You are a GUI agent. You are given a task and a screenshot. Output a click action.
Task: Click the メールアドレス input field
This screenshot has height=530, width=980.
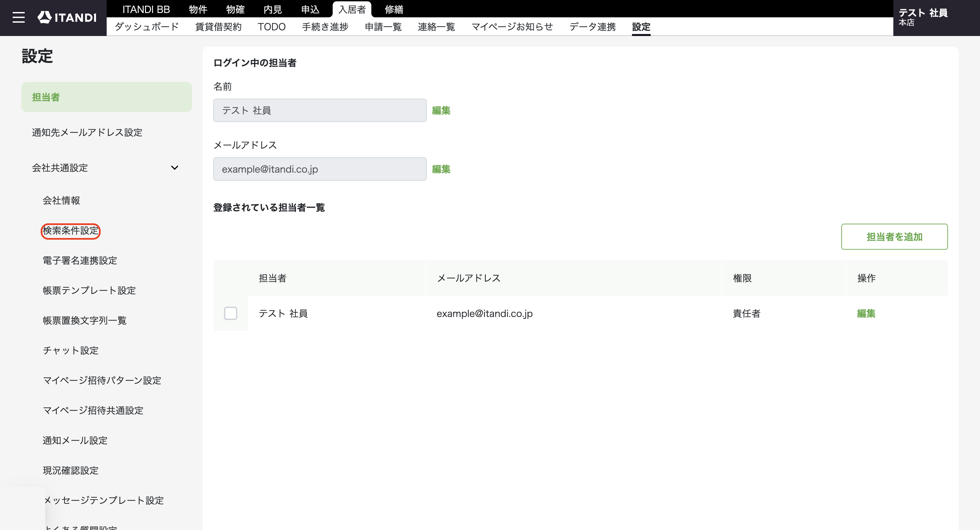pyautogui.click(x=320, y=169)
